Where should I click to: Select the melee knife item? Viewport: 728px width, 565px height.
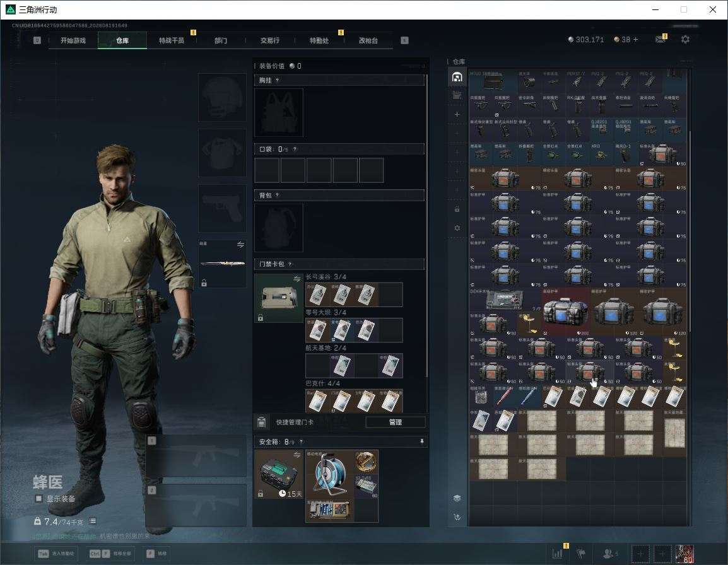pyautogui.click(x=223, y=263)
